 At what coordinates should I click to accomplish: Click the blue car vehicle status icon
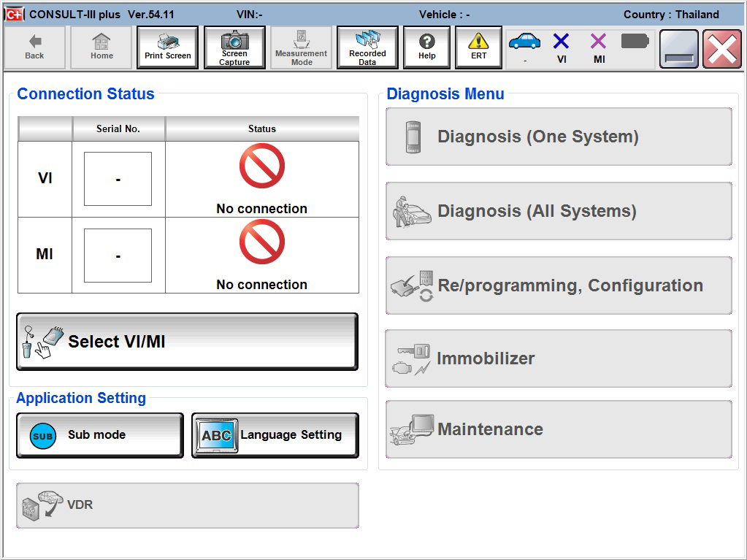coord(524,44)
